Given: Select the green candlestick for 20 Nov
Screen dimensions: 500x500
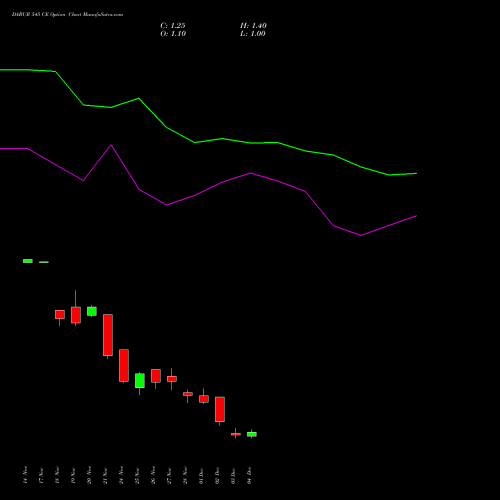Looking at the screenshot, I should pyautogui.click(x=92, y=311).
